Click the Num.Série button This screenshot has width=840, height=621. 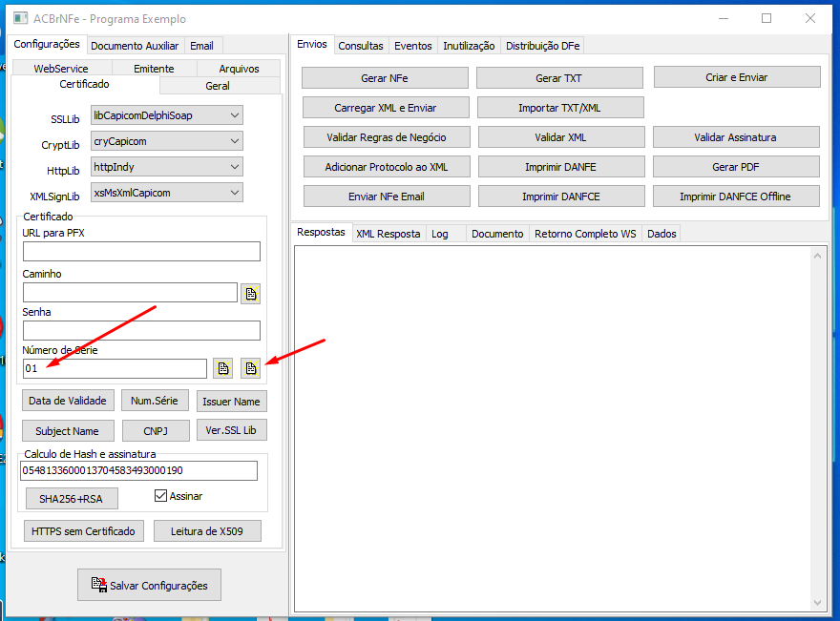pyautogui.click(x=155, y=401)
